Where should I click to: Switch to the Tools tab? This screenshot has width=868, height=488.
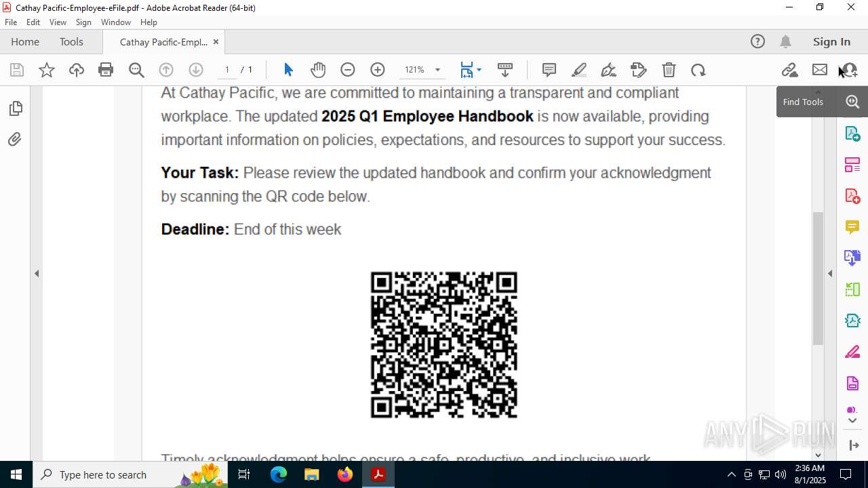pyautogui.click(x=71, y=41)
